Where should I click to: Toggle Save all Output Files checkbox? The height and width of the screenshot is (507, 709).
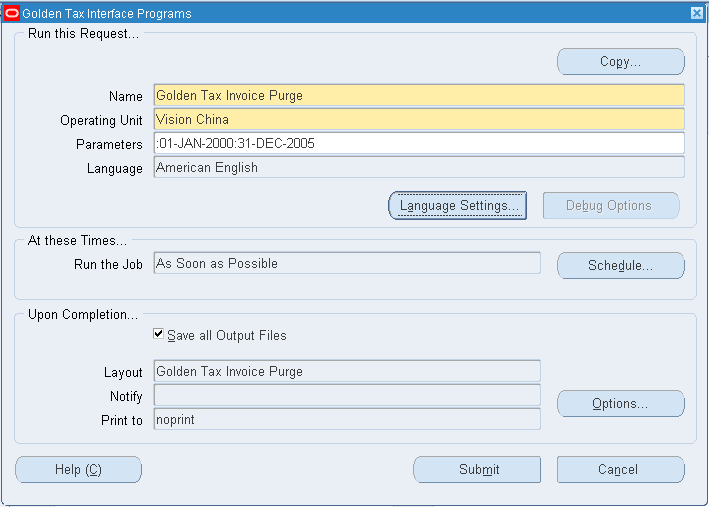click(x=158, y=334)
